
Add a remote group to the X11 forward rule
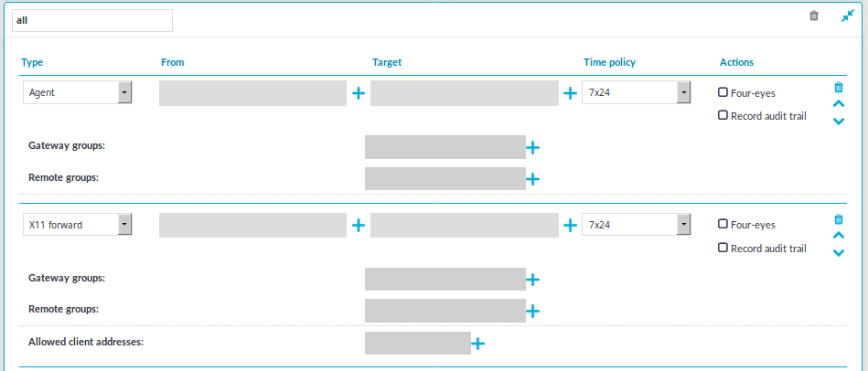click(532, 312)
